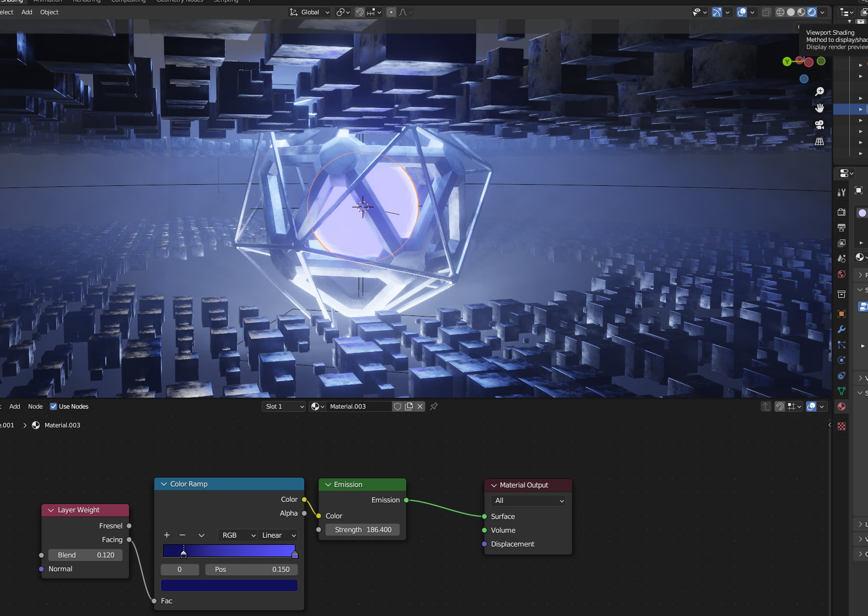The width and height of the screenshot is (868, 616).
Task: Open the Particles properties tab
Action: (842, 345)
